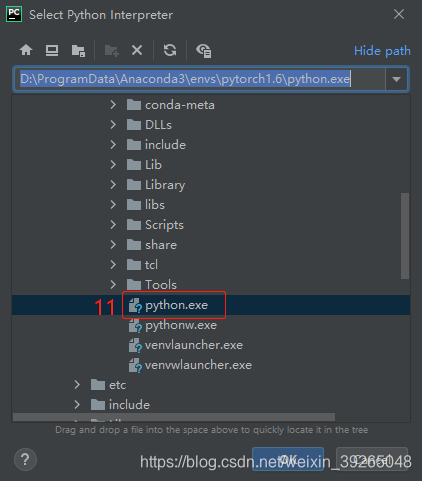Open the help question mark button
The height and width of the screenshot is (481, 422).
[25, 460]
